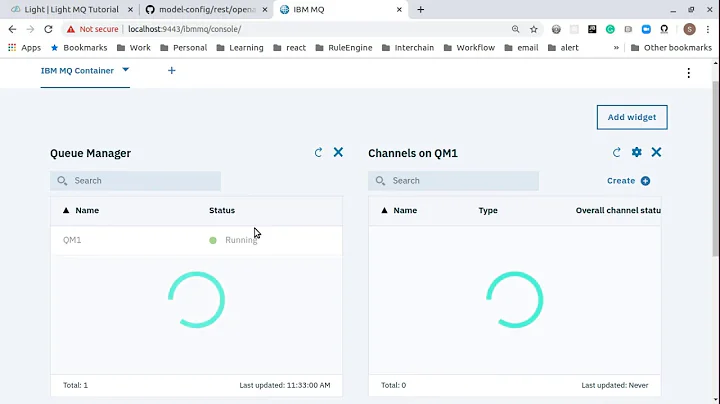
Task: Bookmark this page with the star icon
Action: pyautogui.click(x=534, y=29)
